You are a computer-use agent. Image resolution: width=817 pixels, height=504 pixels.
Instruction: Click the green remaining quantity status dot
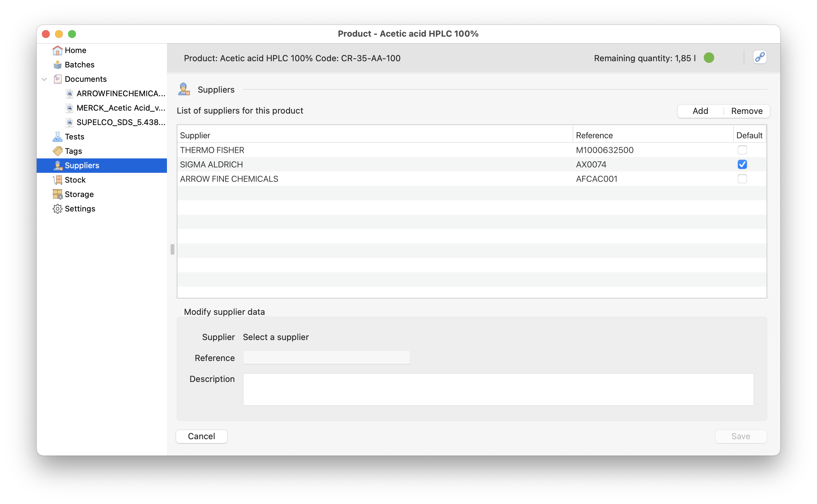tap(709, 58)
